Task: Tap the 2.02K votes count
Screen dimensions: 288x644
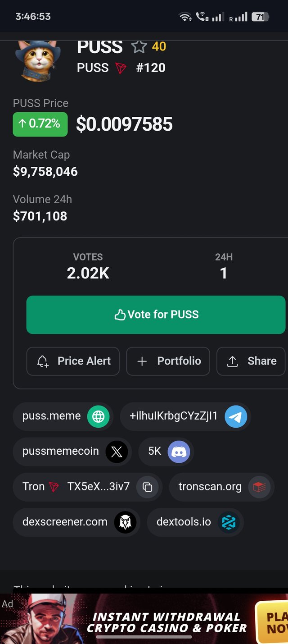Action: [x=88, y=273]
